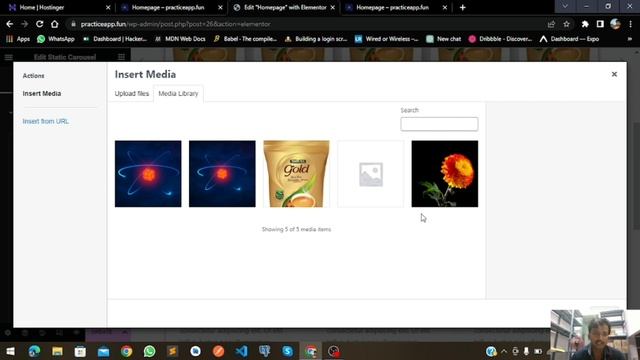640x360 pixels.
Task: Select the Gold tea package thumbnail
Action: click(296, 174)
